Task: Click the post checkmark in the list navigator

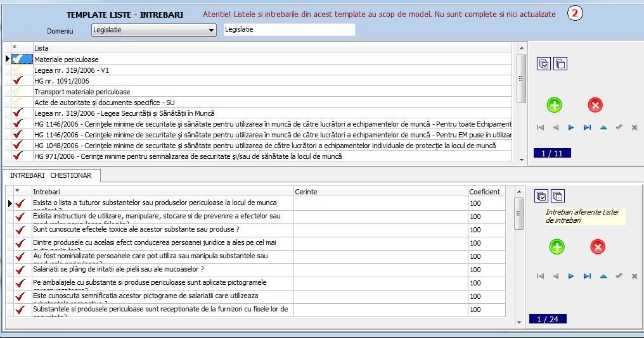Action: (619, 128)
